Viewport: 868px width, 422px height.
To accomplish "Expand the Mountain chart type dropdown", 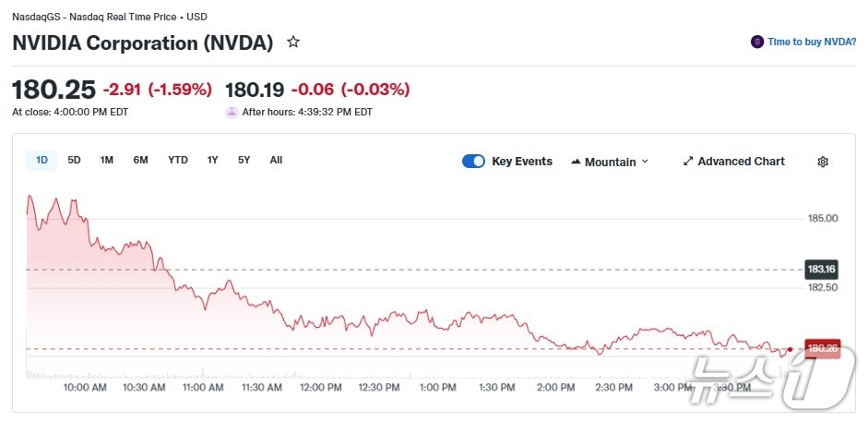I will [x=645, y=162].
